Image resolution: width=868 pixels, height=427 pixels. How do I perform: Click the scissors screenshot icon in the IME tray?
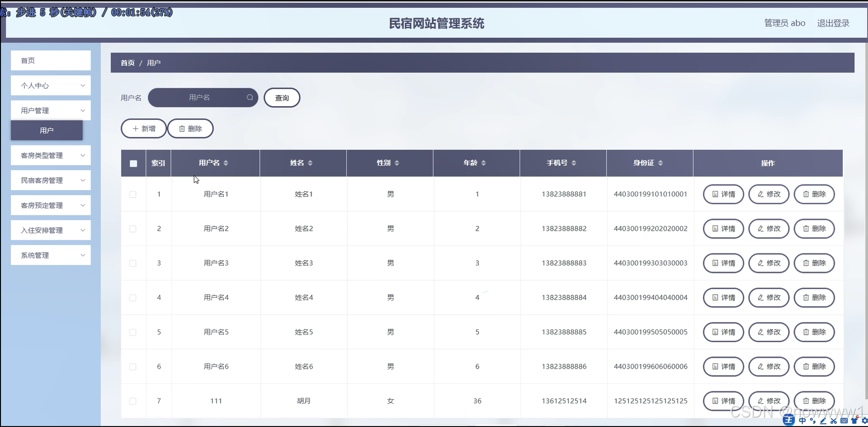834,421
